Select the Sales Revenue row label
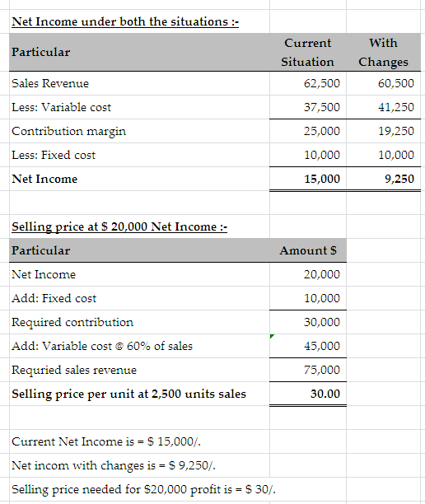The width and height of the screenshot is (425, 504). point(50,83)
